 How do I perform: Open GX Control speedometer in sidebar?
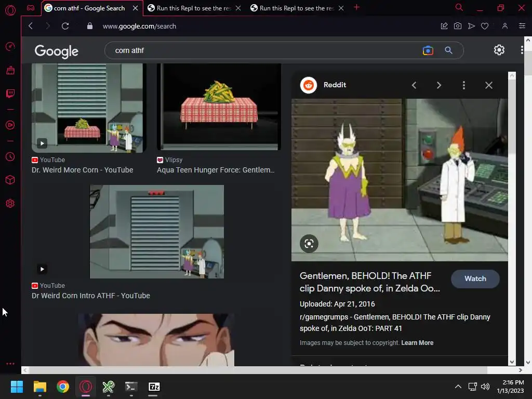(10, 46)
